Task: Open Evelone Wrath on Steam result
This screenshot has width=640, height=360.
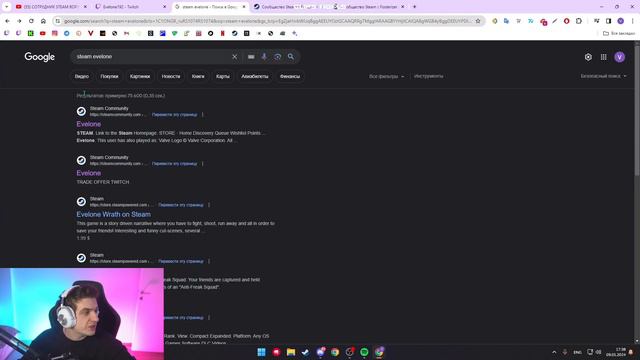Action: 113,214
